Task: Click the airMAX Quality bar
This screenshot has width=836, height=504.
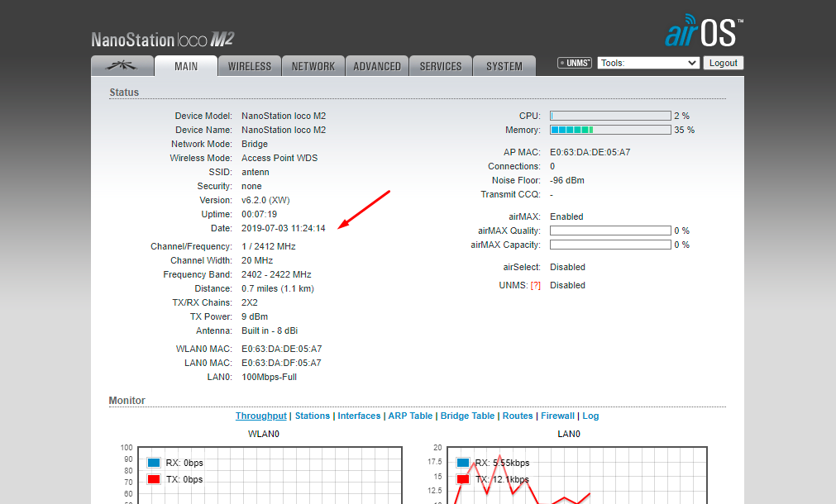Action: [x=610, y=231]
